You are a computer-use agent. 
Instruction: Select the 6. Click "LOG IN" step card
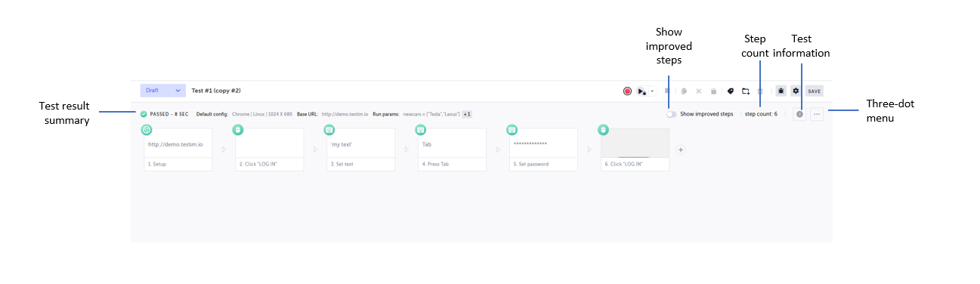635,150
